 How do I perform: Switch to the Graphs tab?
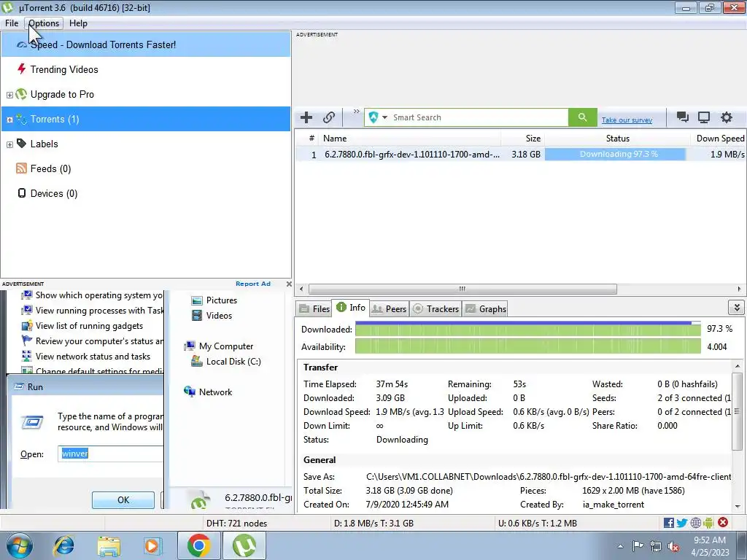pos(485,308)
